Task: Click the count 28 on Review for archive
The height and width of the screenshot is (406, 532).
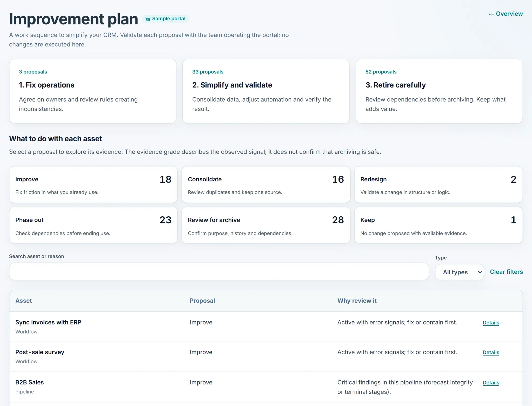Action: [338, 220]
